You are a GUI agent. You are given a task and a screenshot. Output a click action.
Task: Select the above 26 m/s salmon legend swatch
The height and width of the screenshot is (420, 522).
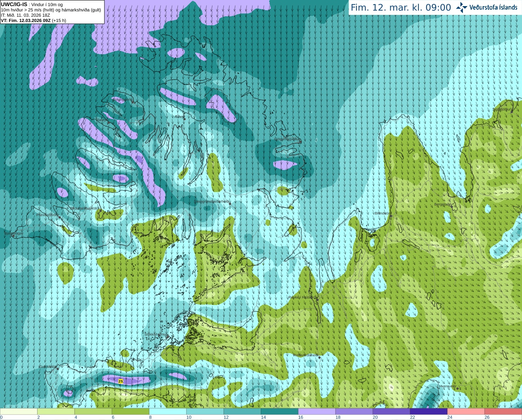coord(504,411)
